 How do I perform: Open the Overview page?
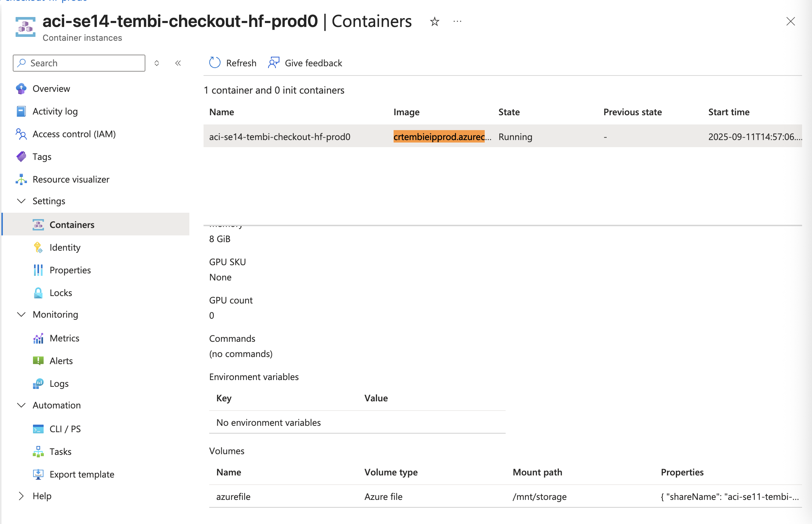[x=51, y=89]
